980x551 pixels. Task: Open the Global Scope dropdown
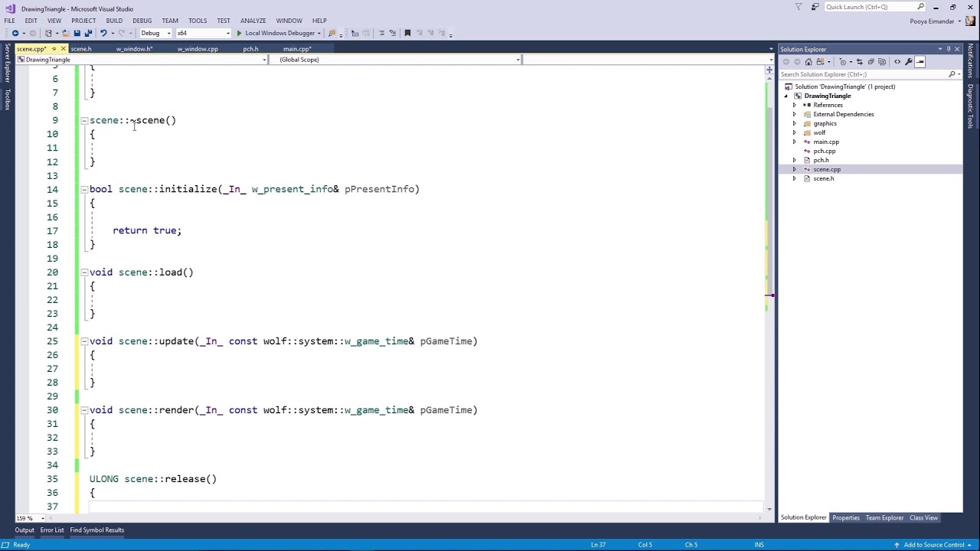[394, 60]
